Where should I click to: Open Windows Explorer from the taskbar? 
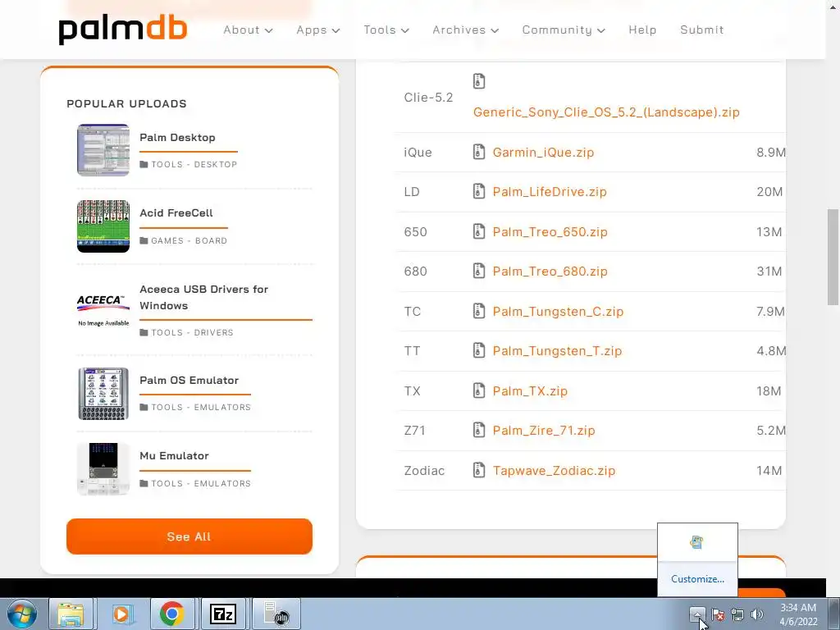[71, 614]
